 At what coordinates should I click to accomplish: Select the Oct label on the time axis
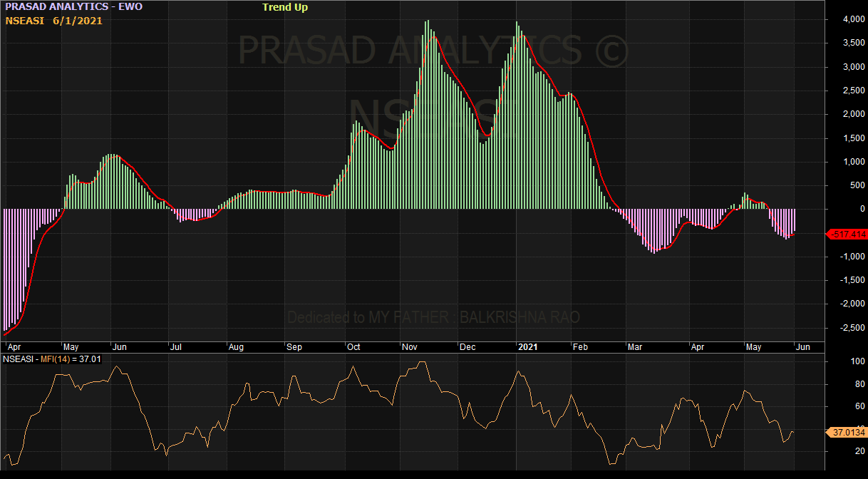353,347
